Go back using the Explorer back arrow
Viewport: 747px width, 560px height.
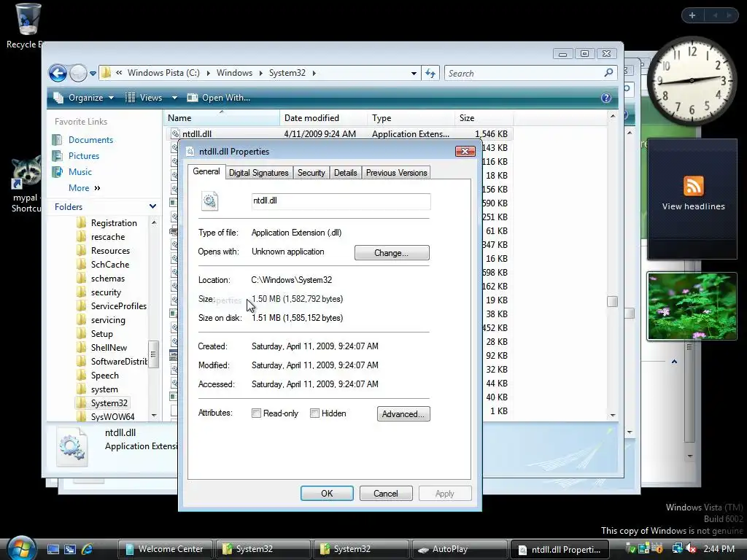pyautogui.click(x=58, y=74)
